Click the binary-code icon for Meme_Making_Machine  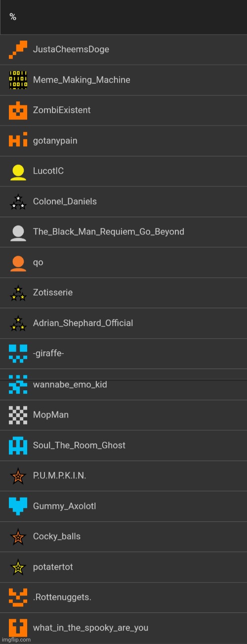coord(18,80)
